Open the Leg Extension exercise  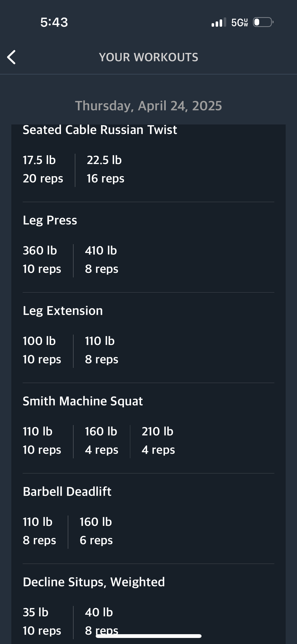click(x=63, y=311)
